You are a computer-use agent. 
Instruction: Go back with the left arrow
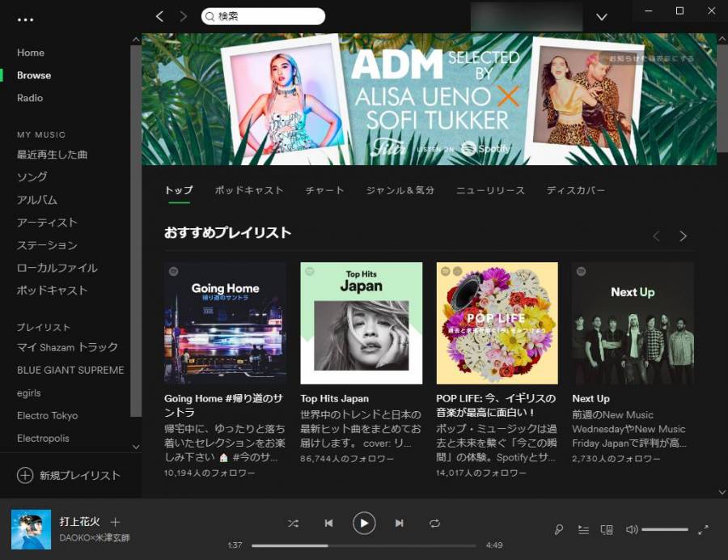pyautogui.click(x=159, y=17)
